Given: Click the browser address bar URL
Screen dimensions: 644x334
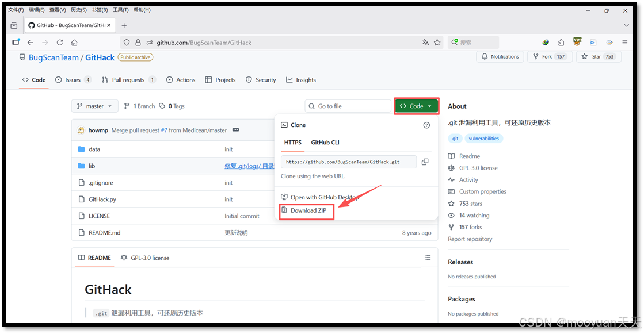Looking at the screenshot, I should (x=204, y=43).
